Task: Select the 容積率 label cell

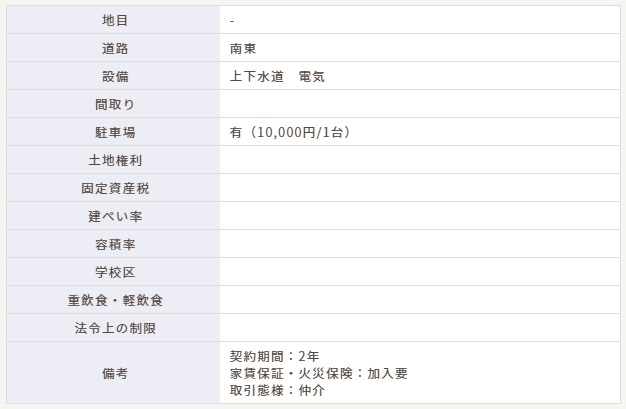Action: (x=115, y=244)
